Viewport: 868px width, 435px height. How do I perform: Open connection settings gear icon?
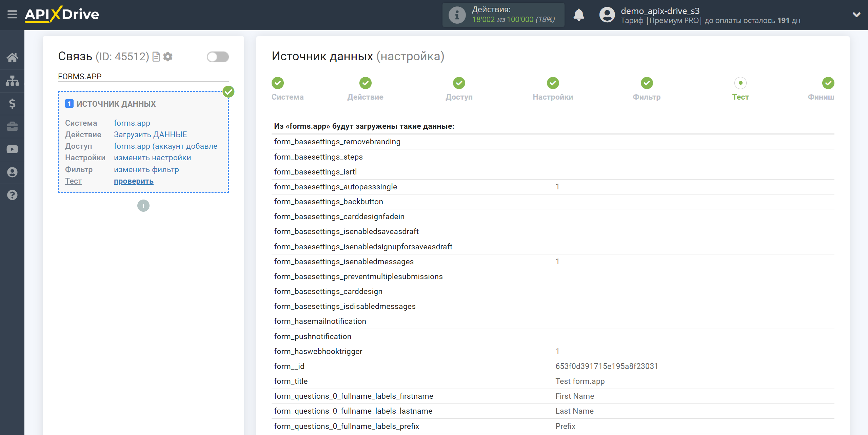pyautogui.click(x=168, y=57)
